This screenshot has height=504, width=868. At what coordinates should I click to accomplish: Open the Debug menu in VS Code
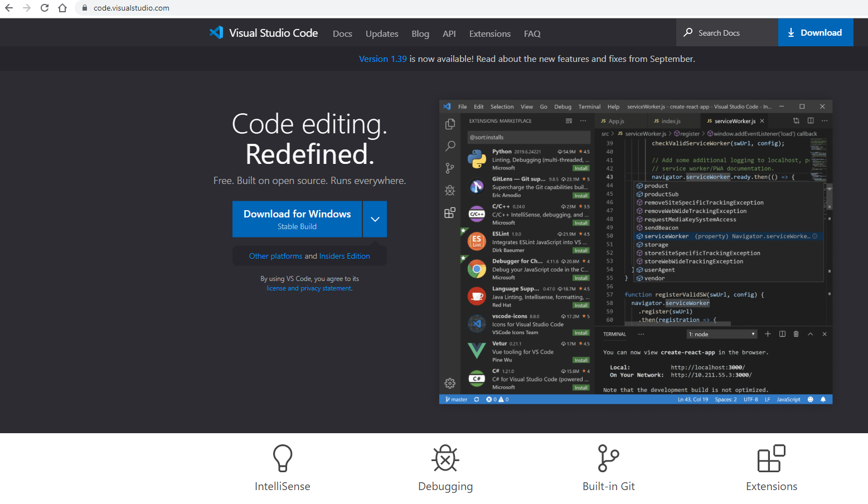pyautogui.click(x=562, y=106)
